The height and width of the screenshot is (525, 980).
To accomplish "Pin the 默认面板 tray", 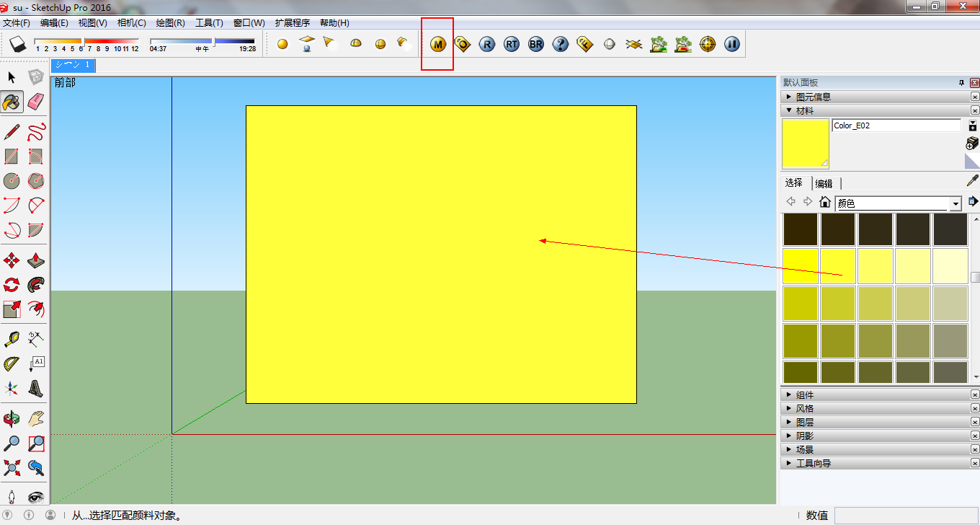I will click(961, 83).
